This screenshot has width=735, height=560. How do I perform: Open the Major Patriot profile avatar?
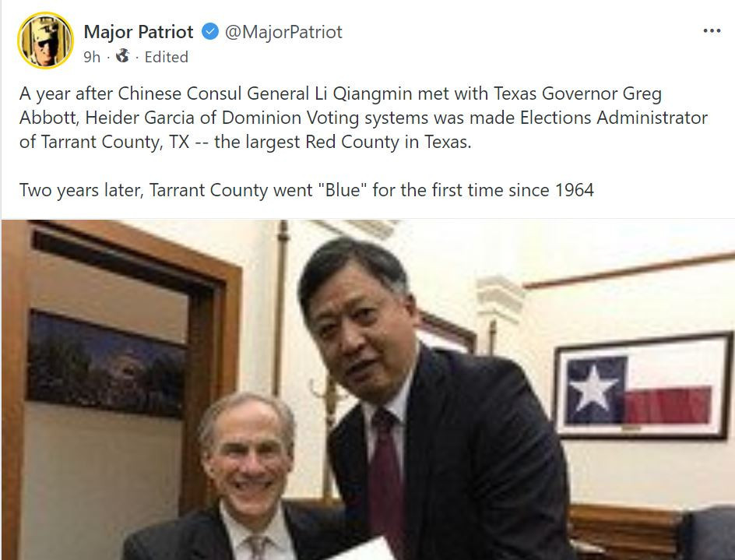45,41
